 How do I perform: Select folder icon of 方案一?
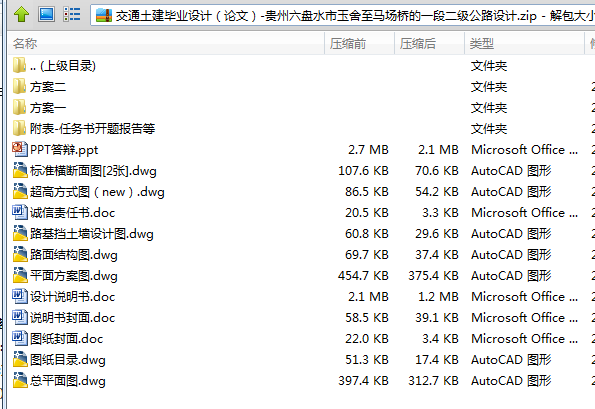pyautogui.click(x=19, y=107)
